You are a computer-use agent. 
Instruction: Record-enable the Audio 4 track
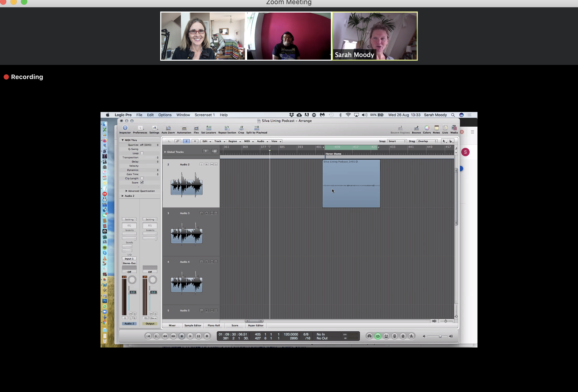207,262
